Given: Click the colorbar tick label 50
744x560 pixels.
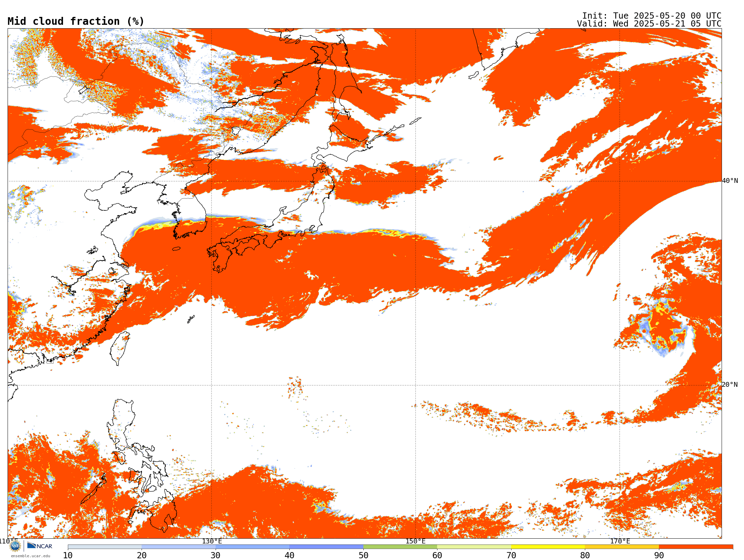Looking at the screenshot, I should 363,556.
